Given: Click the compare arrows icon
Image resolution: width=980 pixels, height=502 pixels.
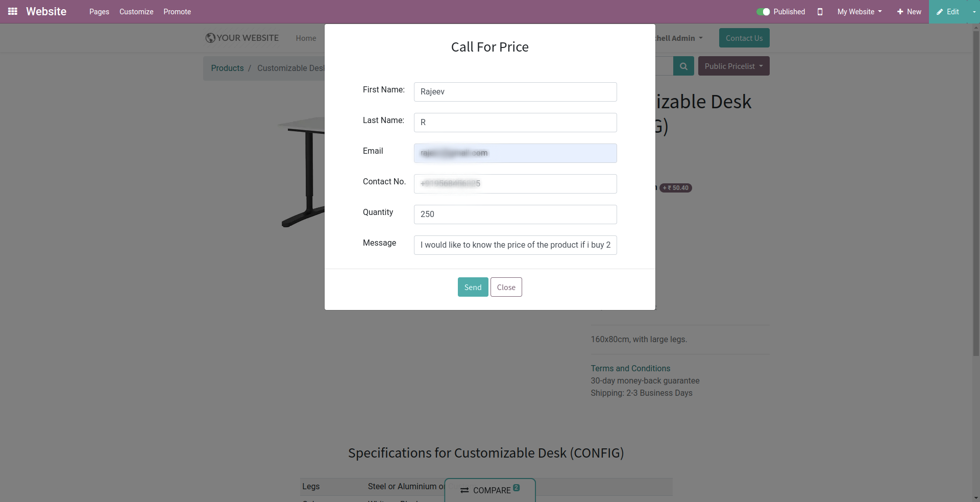Looking at the screenshot, I should (x=464, y=490).
